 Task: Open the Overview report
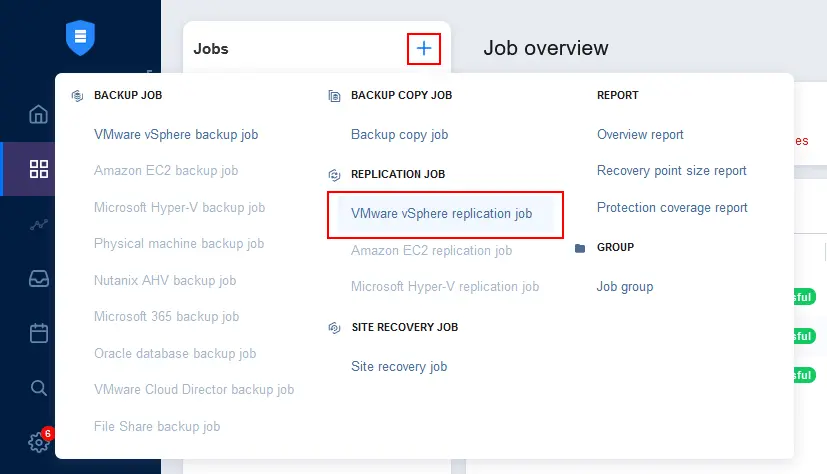pyautogui.click(x=640, y=134)
